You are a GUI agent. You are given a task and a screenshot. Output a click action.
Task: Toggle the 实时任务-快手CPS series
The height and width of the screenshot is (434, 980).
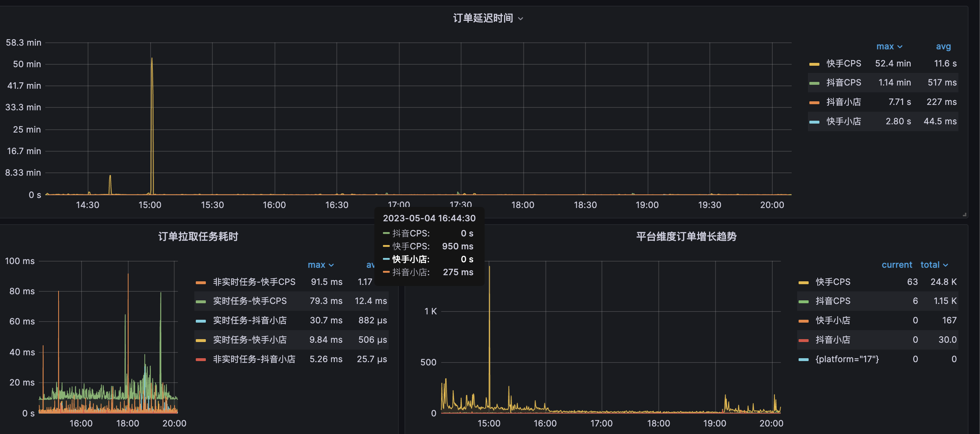click(250, 301)
